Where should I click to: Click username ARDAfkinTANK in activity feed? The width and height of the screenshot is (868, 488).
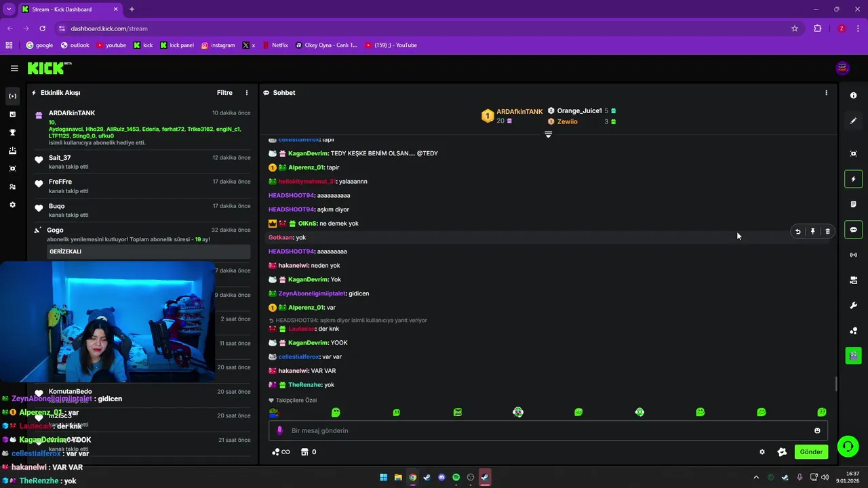(x=72, y=113)
